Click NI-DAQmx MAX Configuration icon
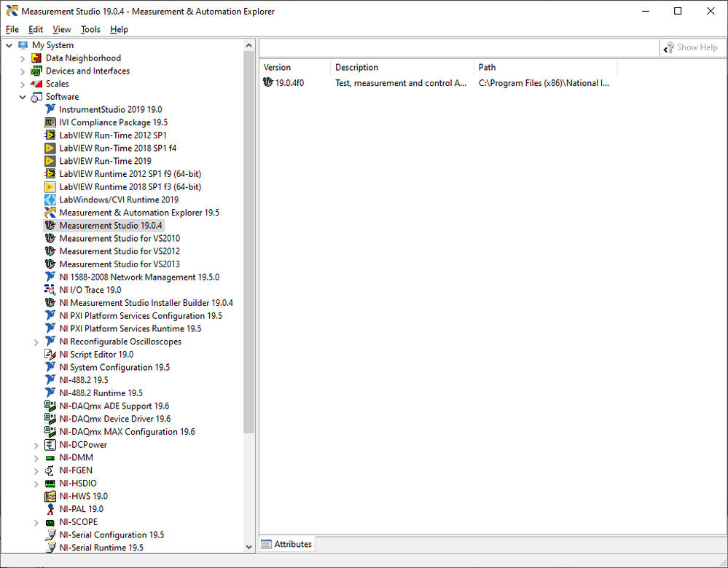Screen dimensions: 728x568 [x=50, y=432]
